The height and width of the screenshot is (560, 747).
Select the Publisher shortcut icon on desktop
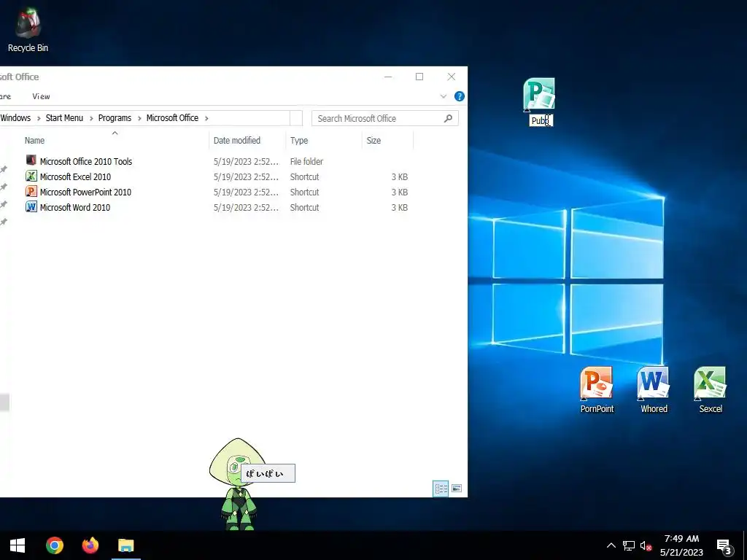tap(539, 94)
